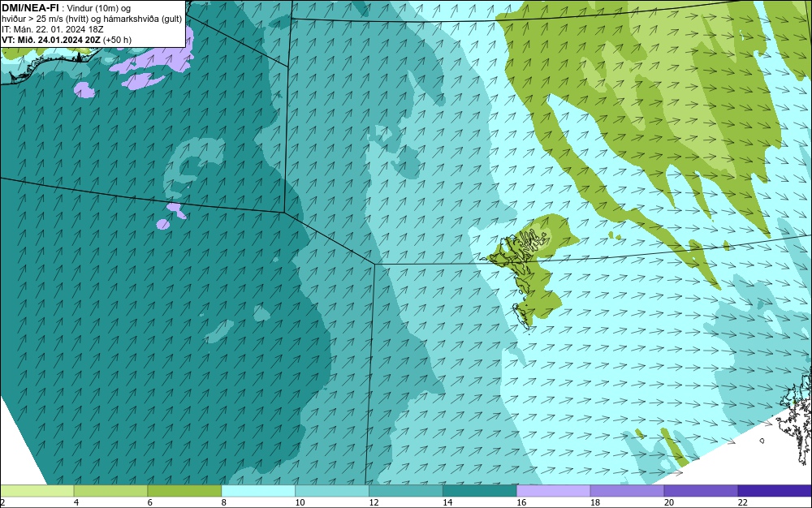Click the legend scale label 10
The height and width of the screenshot is (508, 812).
(x=300, y=502)
